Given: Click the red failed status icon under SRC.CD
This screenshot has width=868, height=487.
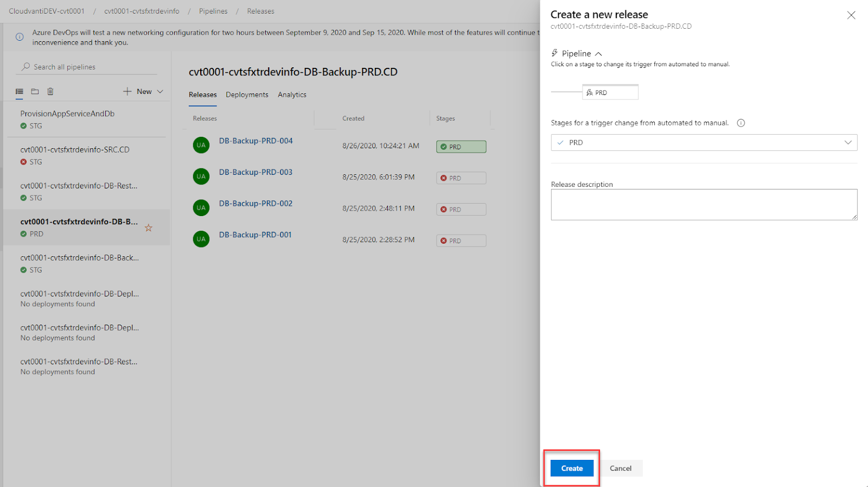Looking at the screenshot, I should click(23, 162).
